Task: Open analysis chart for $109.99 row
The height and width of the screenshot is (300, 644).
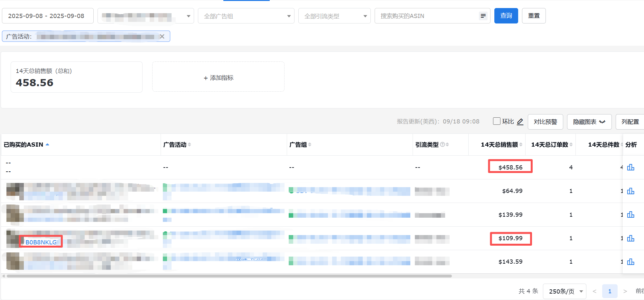Action: pyautogui.click(x=630, y=238)
